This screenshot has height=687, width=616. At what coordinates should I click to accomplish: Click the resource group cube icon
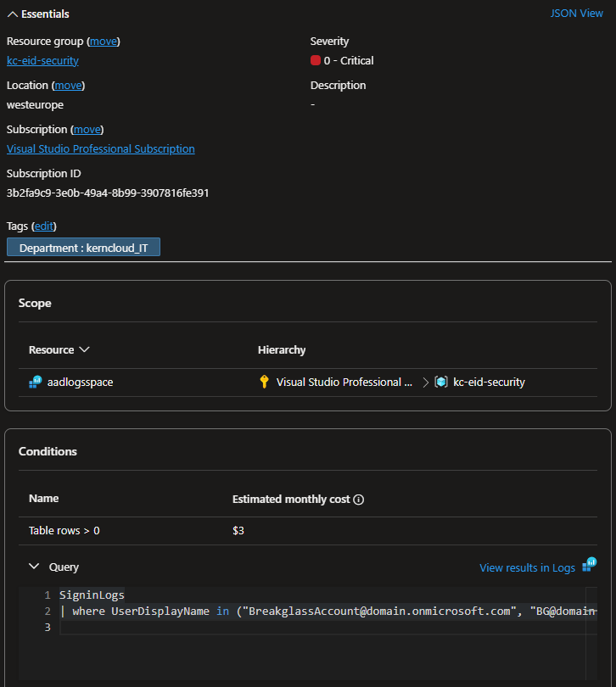coord(441,383)
